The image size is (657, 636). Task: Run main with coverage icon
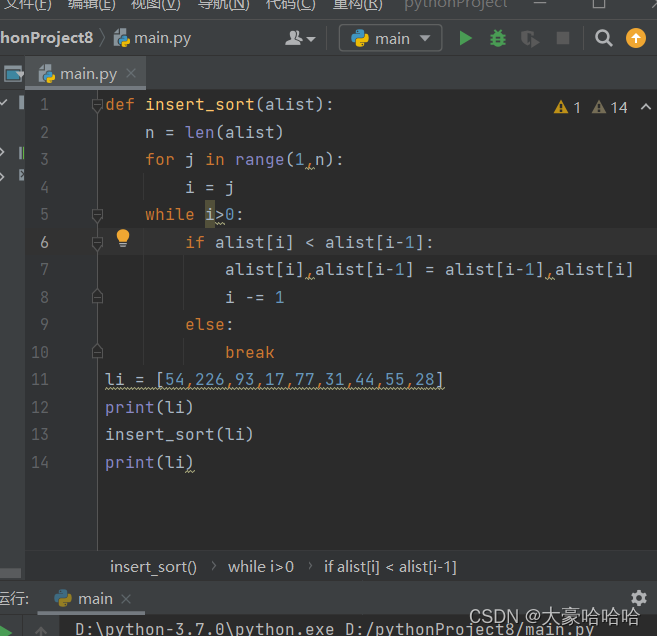click(530, 39)
